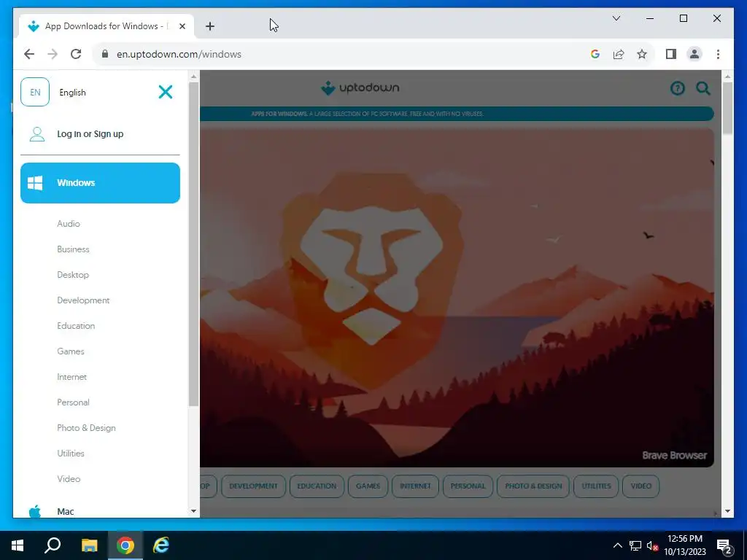Launch Internet Explorer from taskbar
Image resolution: width=747 pixels, height=560 pixels.
161,545
